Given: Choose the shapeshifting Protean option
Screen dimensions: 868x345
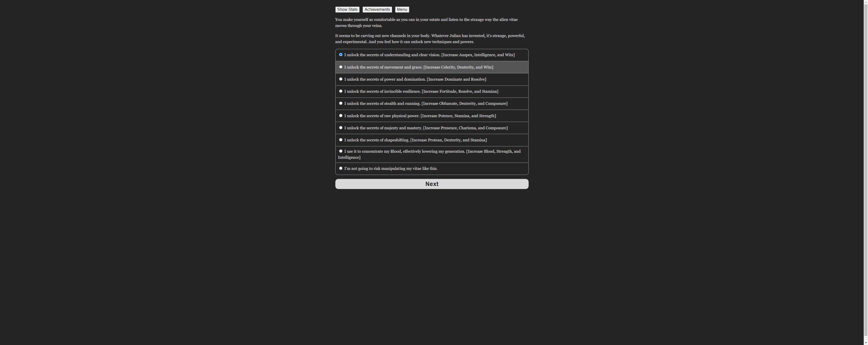Looking at the screenshot, I should coord(432,140).
